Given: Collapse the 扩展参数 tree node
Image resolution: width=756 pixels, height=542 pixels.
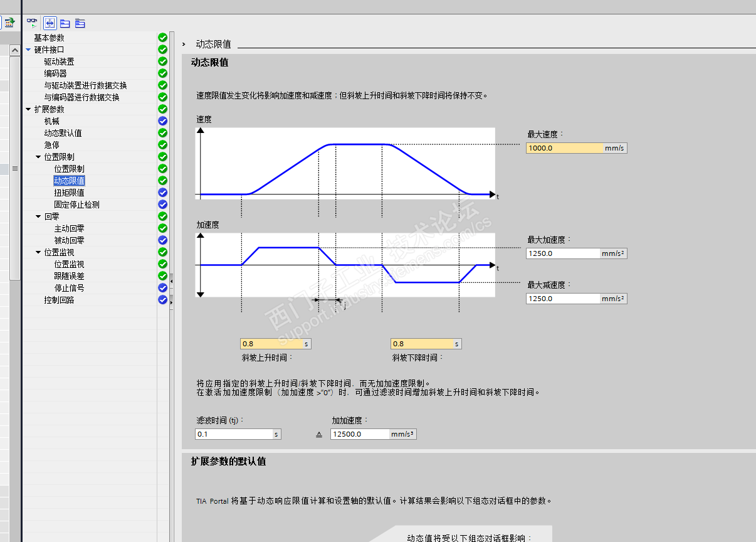Looking at the screenshot, I should (28, 109).
